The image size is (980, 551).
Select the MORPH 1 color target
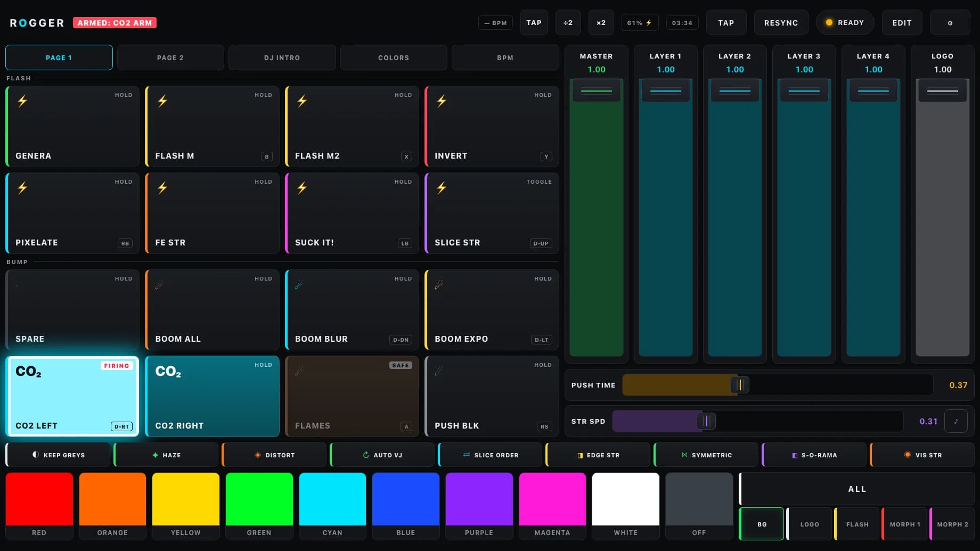904,524
